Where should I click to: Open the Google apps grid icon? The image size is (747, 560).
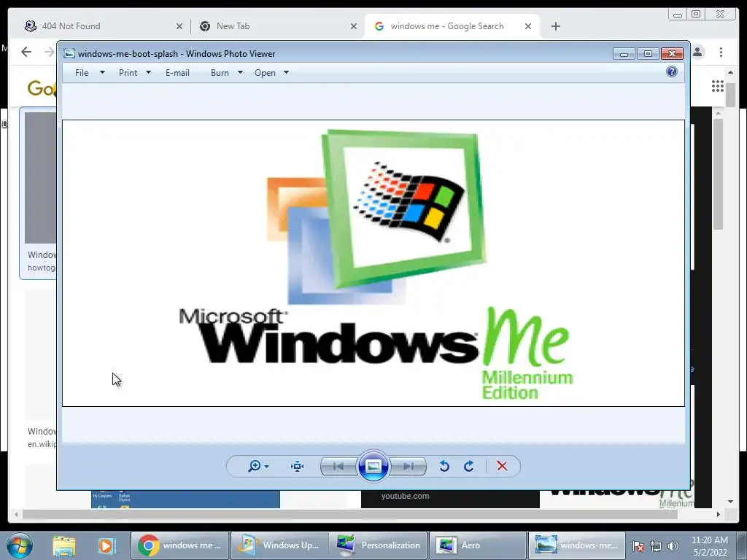[x=718, y=86]
